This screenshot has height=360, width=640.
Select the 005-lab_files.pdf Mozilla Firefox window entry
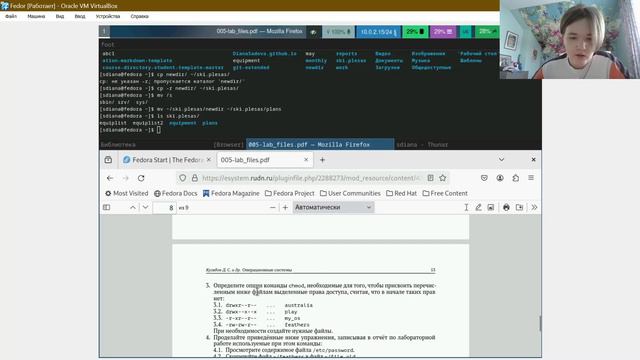[320, 144]
